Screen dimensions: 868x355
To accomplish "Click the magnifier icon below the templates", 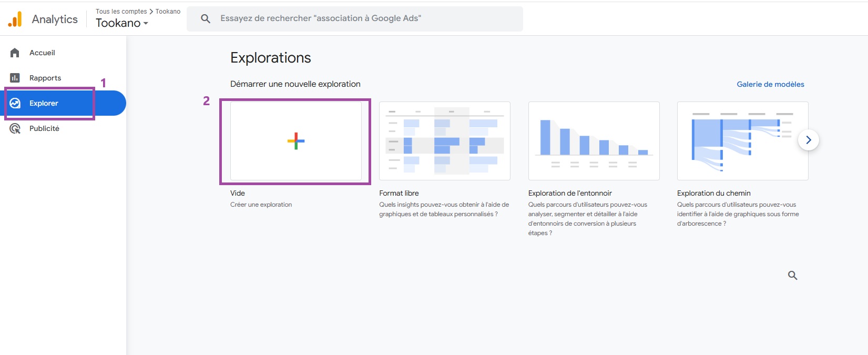I will click(x=792, y=275).
